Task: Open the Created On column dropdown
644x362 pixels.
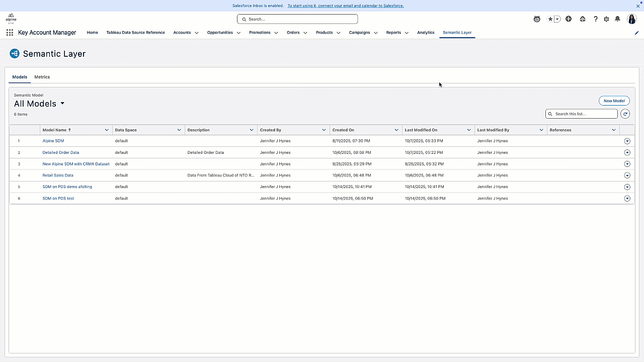Action: [396, 130]
